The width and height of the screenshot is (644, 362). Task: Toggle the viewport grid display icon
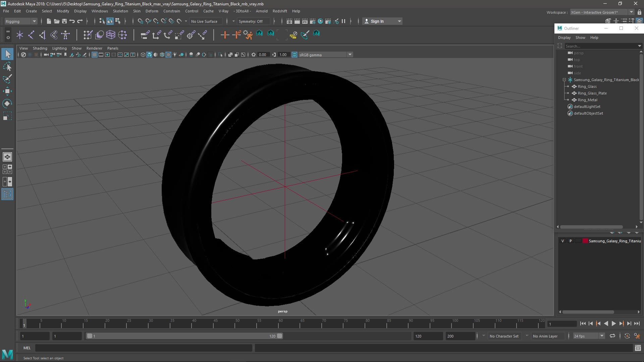95,55
